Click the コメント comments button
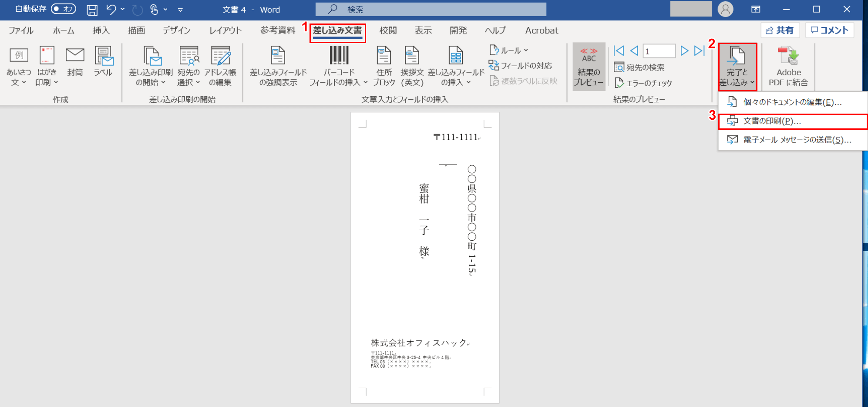Screen dimensions: 868x407 (x=830, y=30)
